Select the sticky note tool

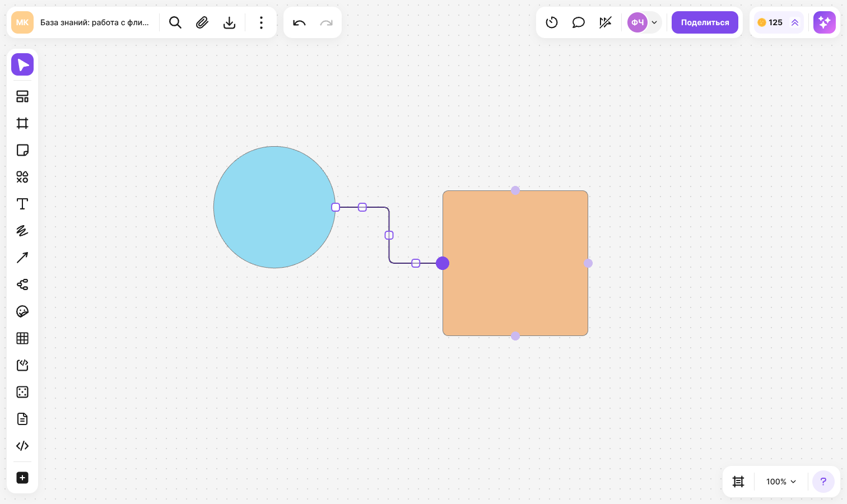[22, 150]
